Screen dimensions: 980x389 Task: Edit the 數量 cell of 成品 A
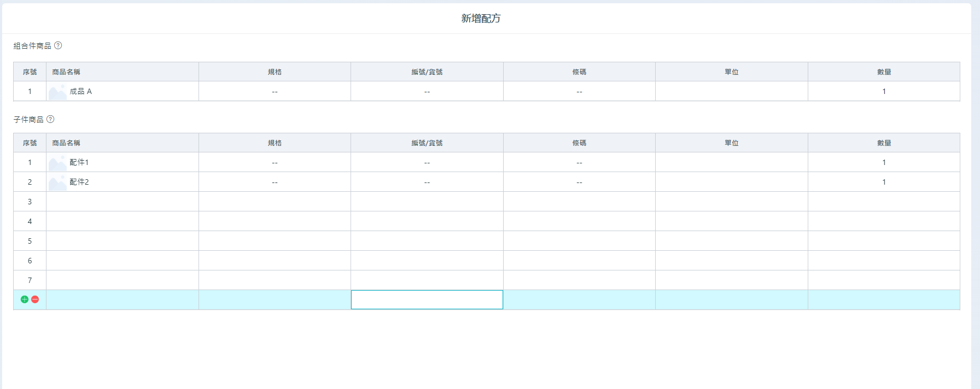point(883,91)
